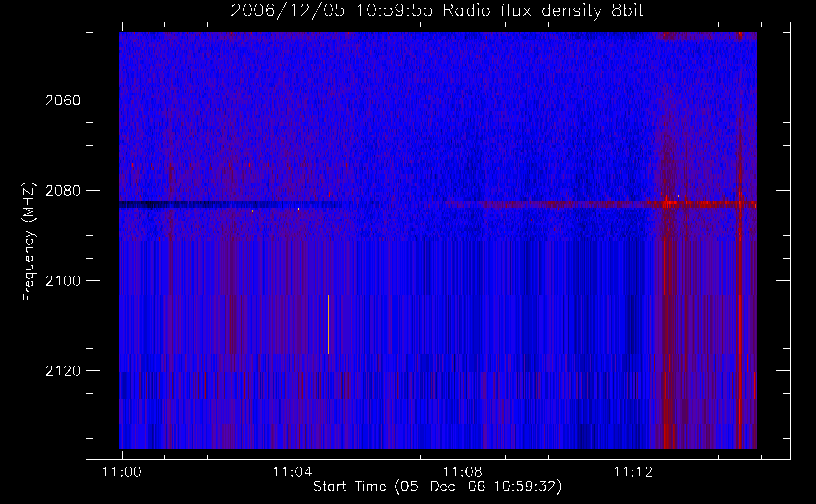The height and width of the screenshot is (504, 816).
Task: Click the 11:08 time tick label
Action: click(462, 472)
